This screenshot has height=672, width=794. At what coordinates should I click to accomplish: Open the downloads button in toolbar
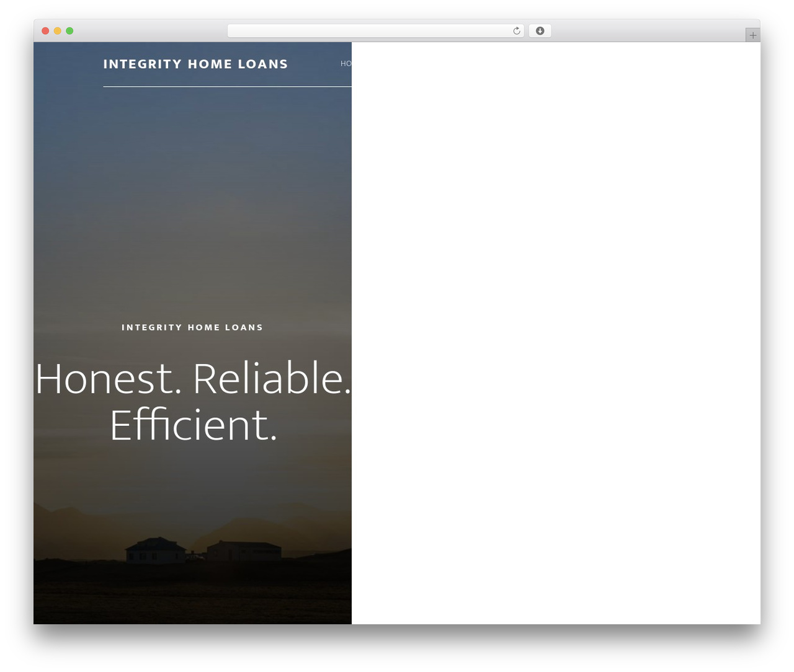click(x=540, y=31)
